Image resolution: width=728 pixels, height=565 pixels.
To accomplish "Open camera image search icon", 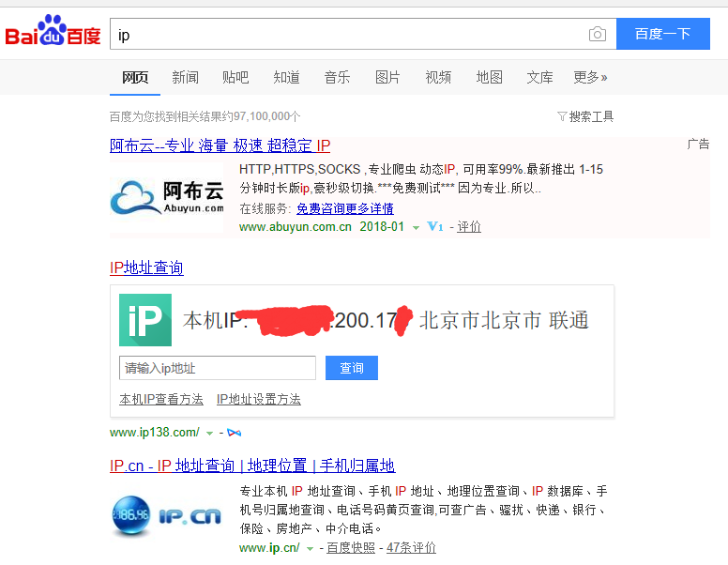I will pyautogui.click(x=597, y=34).
